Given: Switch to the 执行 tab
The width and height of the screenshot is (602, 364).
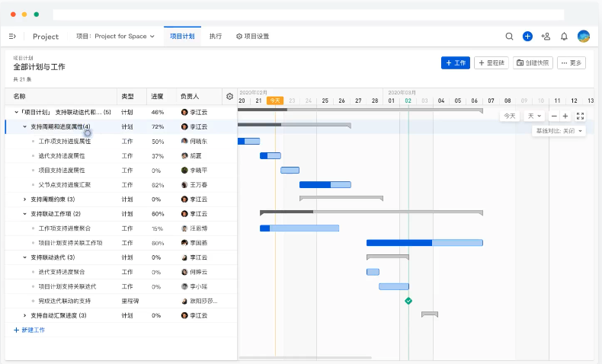Looking at the screenshot, I should tap(216, 36).
